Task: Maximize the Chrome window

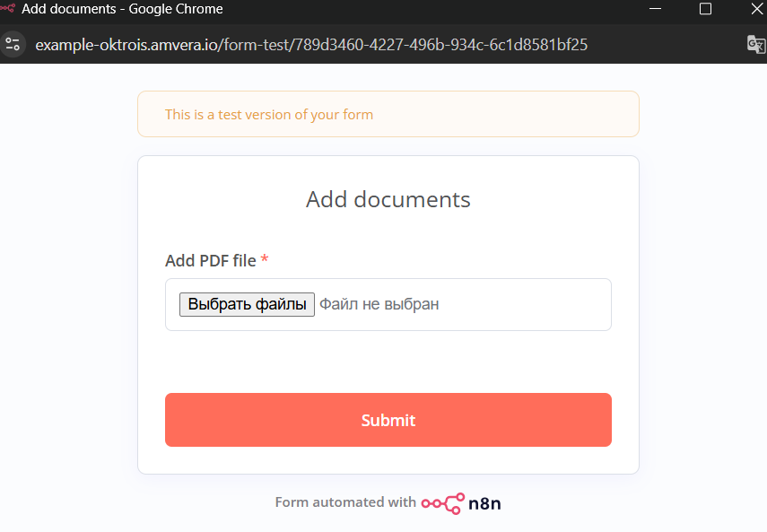Action: [x=705, y=9]
